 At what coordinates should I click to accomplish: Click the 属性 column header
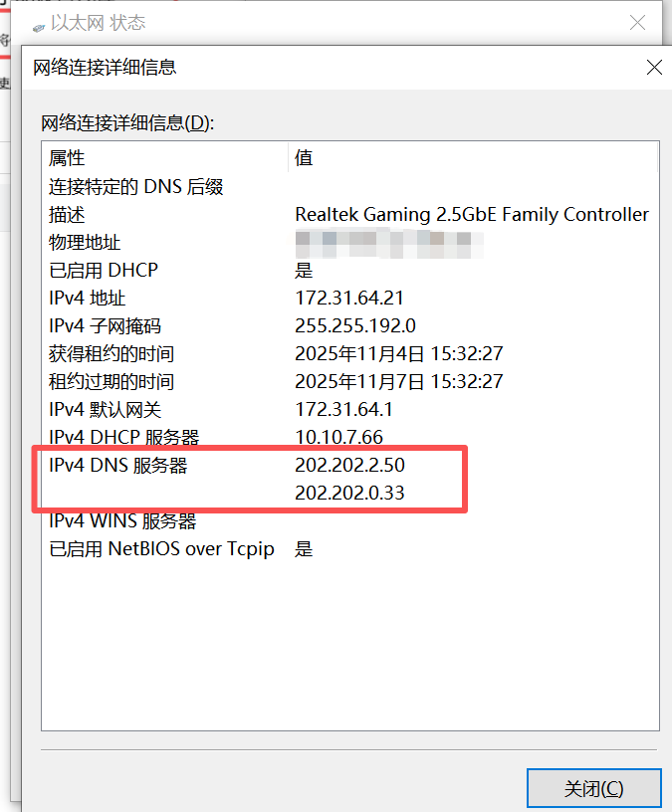pyautogui.click(x=67, y=158)
